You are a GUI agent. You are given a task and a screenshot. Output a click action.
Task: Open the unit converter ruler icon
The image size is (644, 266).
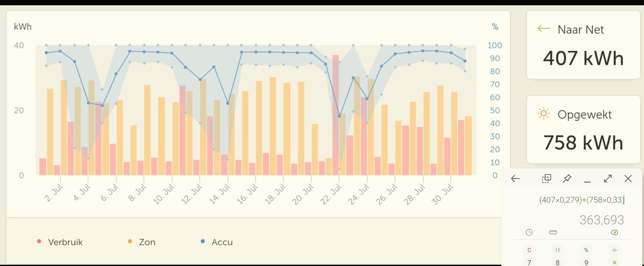point(553,232)
